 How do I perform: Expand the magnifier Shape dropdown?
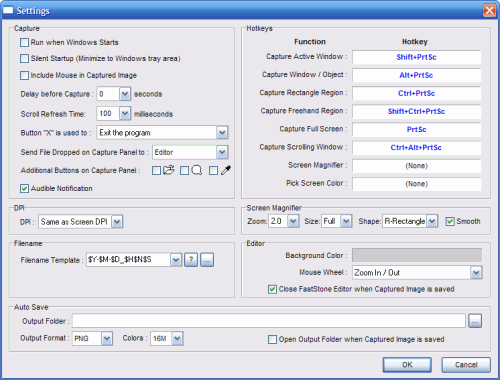(x=432, y=221)
